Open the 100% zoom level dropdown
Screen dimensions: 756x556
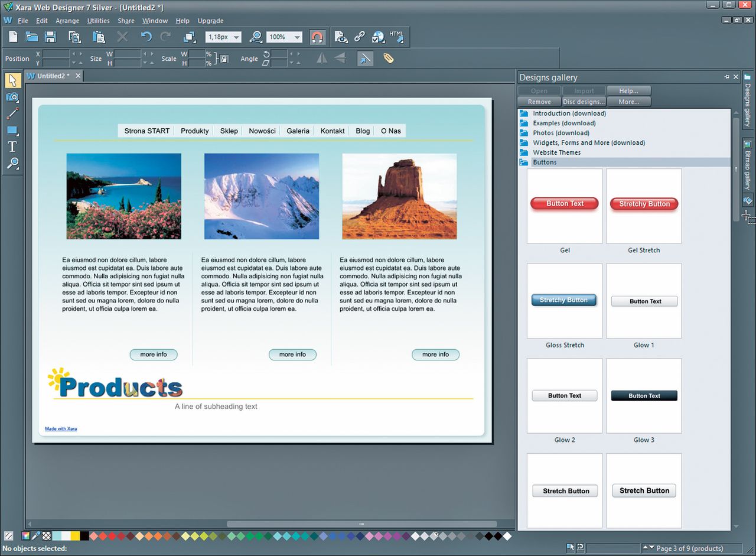(297, 37)
